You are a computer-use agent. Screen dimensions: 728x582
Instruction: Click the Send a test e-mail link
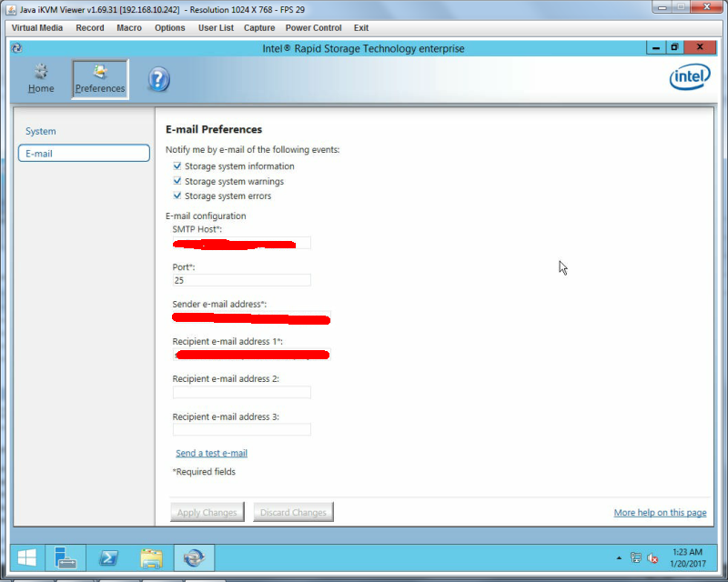tap(211, 453)
